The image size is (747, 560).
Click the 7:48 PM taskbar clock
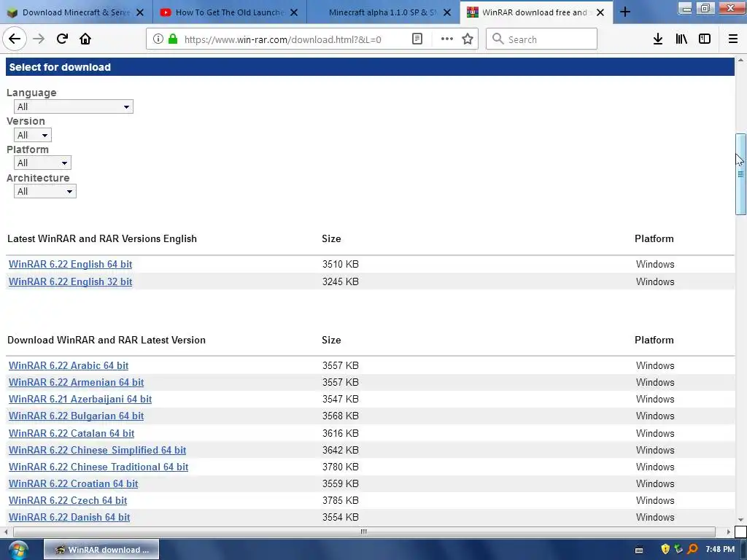pyautogui.click(x=720, y=550)
